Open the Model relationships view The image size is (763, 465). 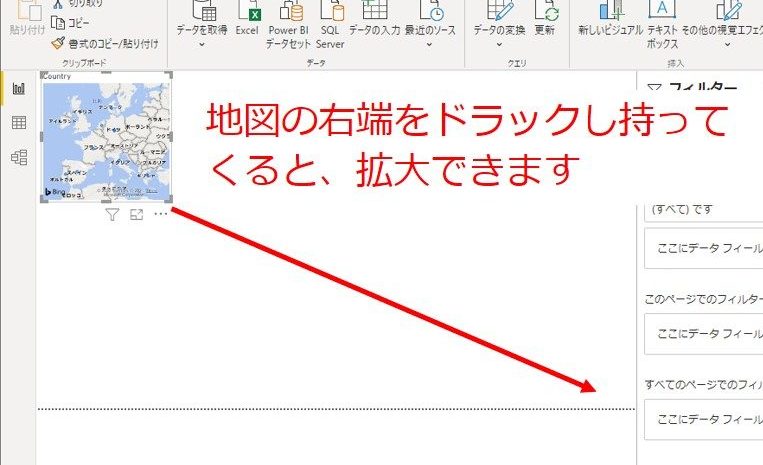18,157
